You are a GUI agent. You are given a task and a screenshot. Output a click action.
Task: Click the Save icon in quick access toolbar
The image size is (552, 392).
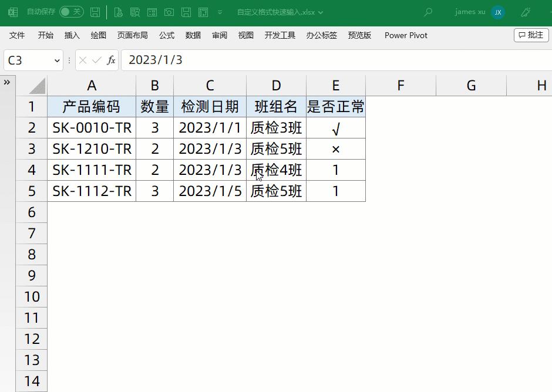(x=96, y=12)
